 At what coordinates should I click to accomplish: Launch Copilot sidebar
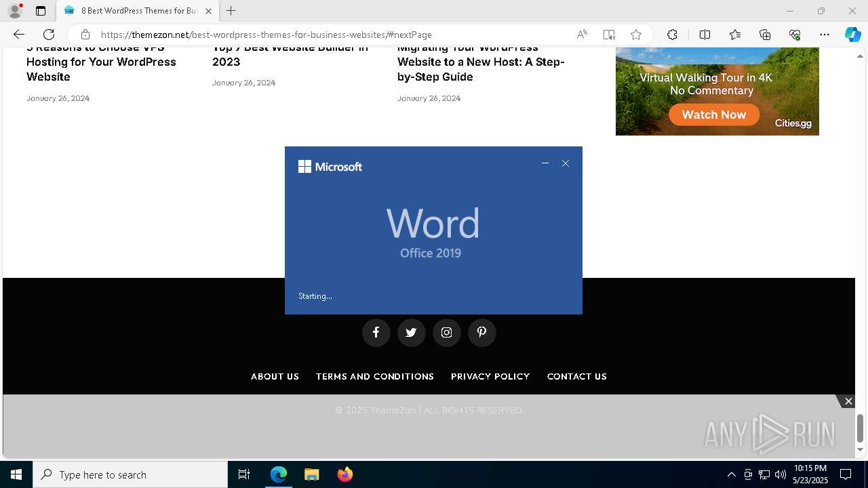[x=852, y=35]
